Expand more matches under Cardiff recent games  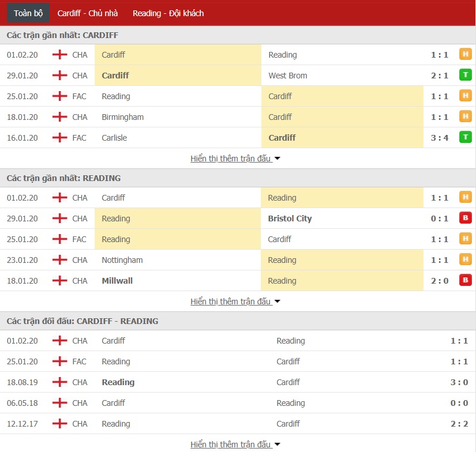click(235, 159)
